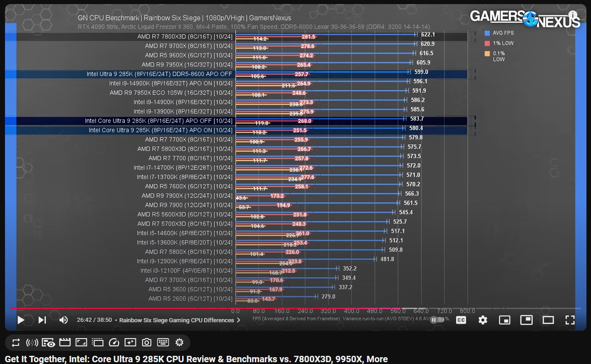Click the AMD R7 3700X row label
This screenshot has width=591, height=364.
tap(189, 280)
